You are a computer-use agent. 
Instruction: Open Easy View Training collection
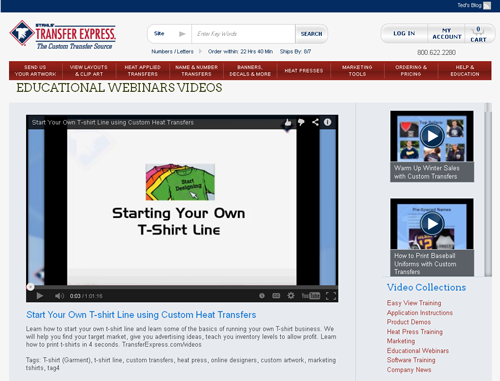[414, 303]
